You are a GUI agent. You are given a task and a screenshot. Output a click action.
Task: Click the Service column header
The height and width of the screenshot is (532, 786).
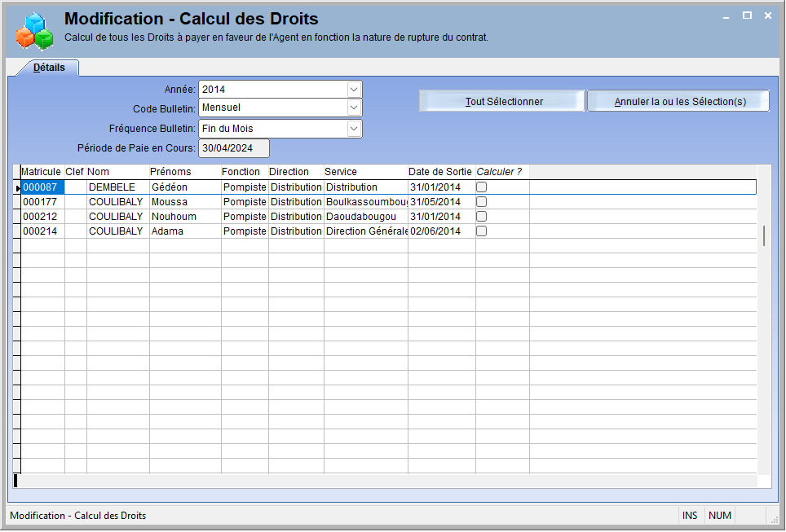coord(366,172)
